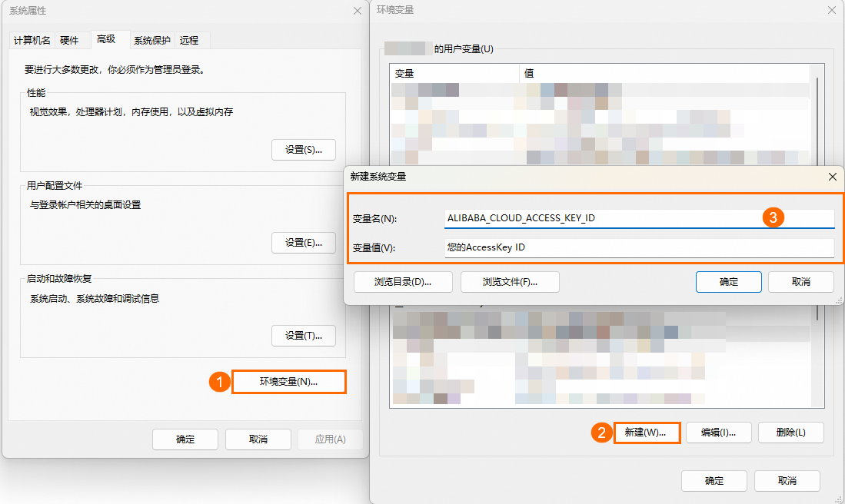
Task: Click 设置(E)... under 用户配置文件
Action: 304,243
